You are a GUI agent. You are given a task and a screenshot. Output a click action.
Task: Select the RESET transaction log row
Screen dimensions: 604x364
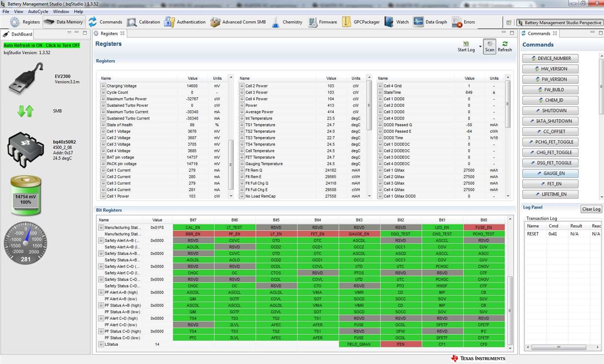563,234
